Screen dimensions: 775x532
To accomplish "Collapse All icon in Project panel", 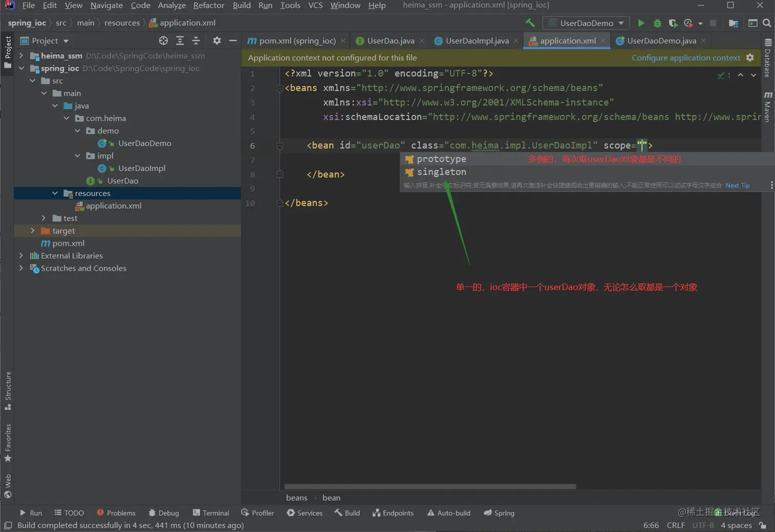I will [196, 40].
